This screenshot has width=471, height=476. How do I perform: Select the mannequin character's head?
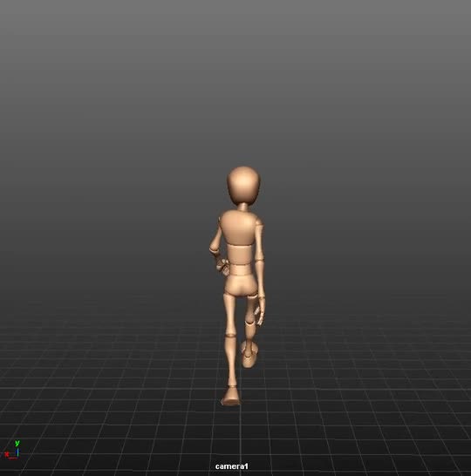[243, 185]
